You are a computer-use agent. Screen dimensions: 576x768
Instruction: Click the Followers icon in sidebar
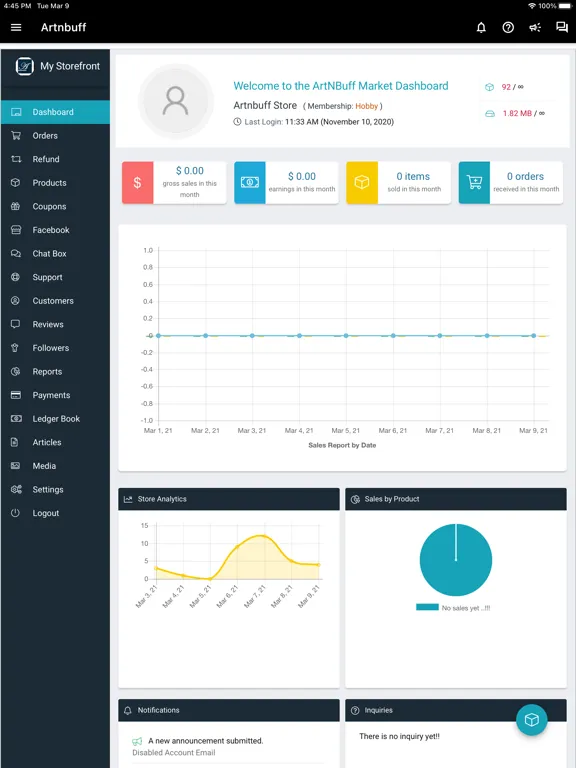pos(16,348)
